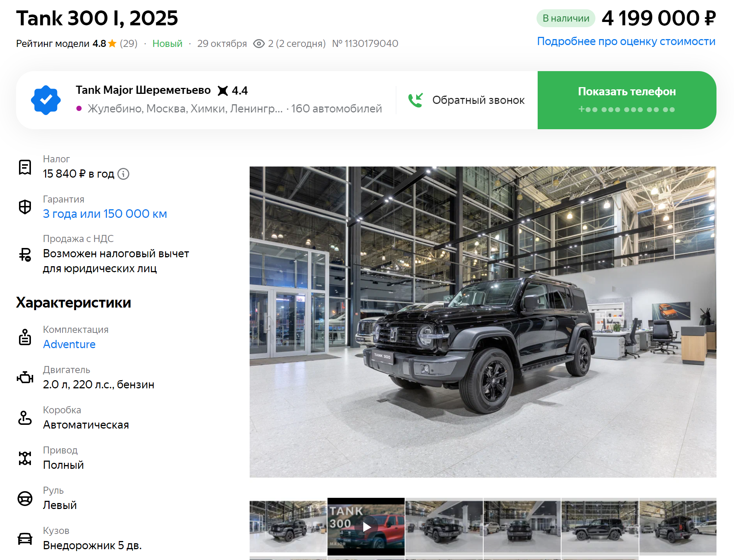Select the last gallery thumbnail

coord(678,526)
